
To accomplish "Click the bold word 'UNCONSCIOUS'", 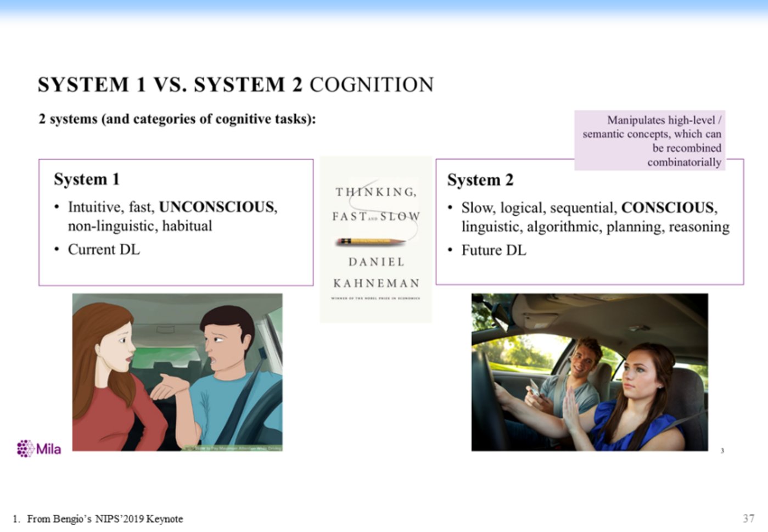I will pos(217,207).
